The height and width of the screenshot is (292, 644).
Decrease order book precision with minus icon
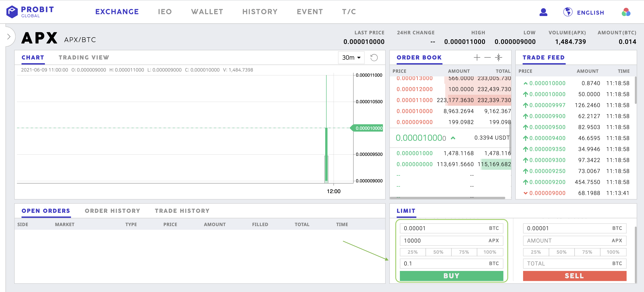pos(487,57)
